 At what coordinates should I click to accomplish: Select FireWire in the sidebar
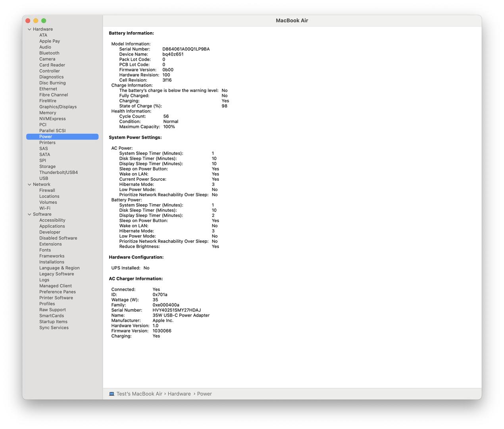pyautogui.click(x=48, y=101)
